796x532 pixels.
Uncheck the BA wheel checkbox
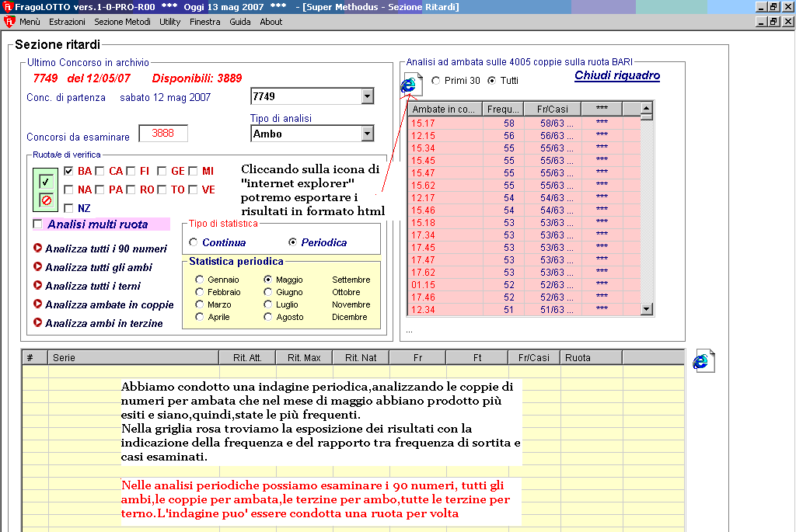click(x=69, y=171)
